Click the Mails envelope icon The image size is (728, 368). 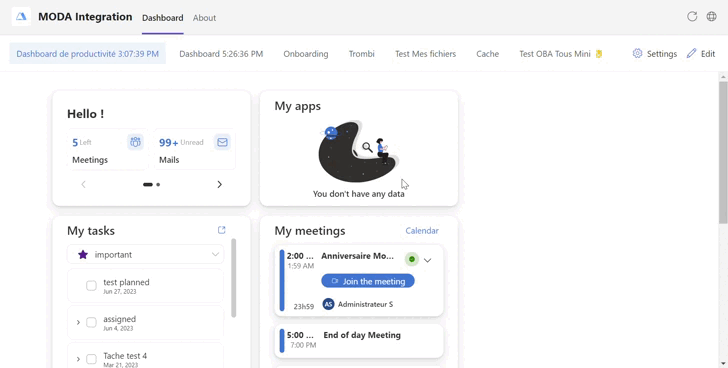pyautogui.click(x=222, y=142)
